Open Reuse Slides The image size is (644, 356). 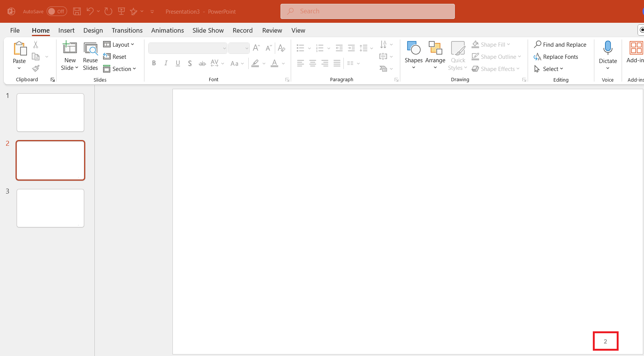[91, 56]
